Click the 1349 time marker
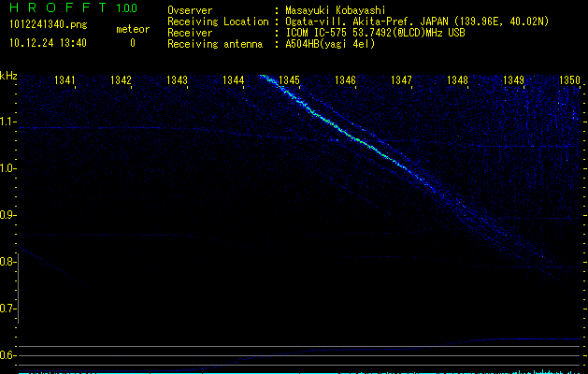Screen dimensions: 588x374 [x=514, y=80]
